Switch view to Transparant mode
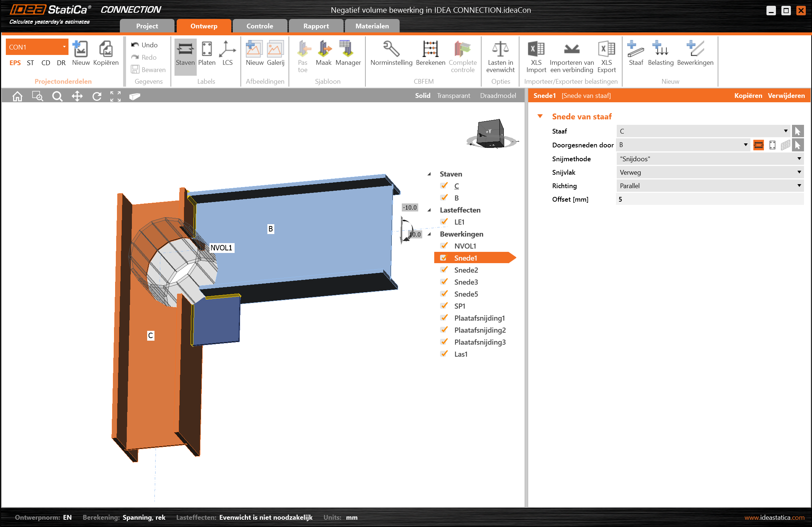 pyautogui.click(x=453, y=96)
